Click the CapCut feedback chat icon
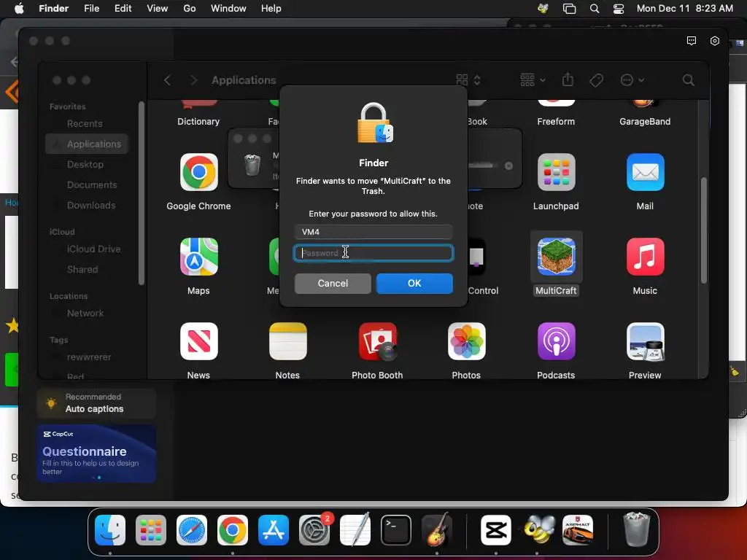This screenshot has width=747, height=560. click(x=692, y=41)
